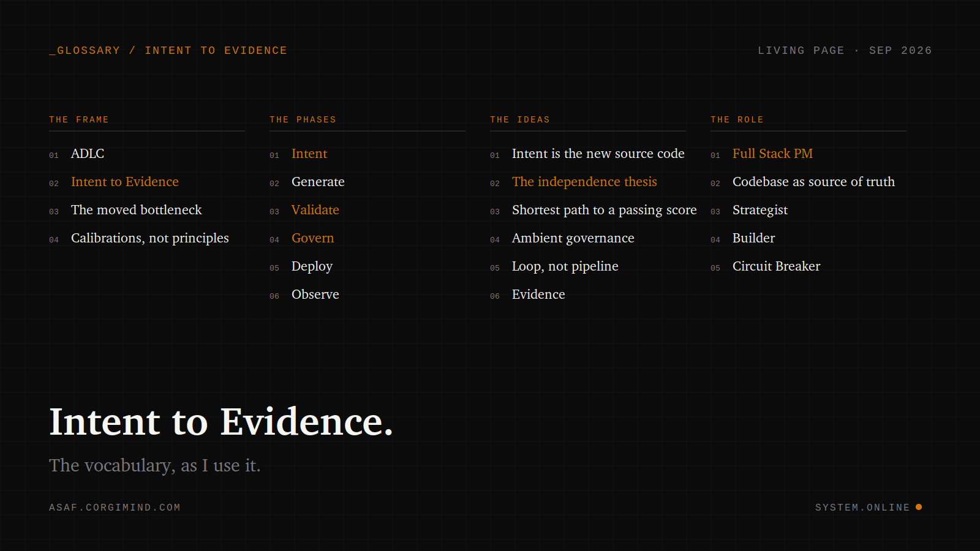
Task: Click the orange status dot beside SYSTEM.ONLINE
Action: [919, 507]
